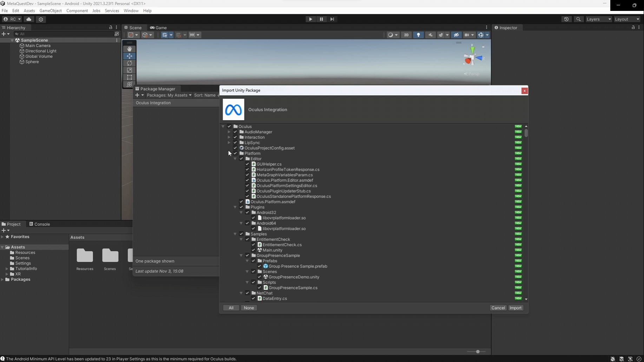Open the GameObject menu
Image resolution: width=644 pixels, height=362 pixels.
(51, 11)
